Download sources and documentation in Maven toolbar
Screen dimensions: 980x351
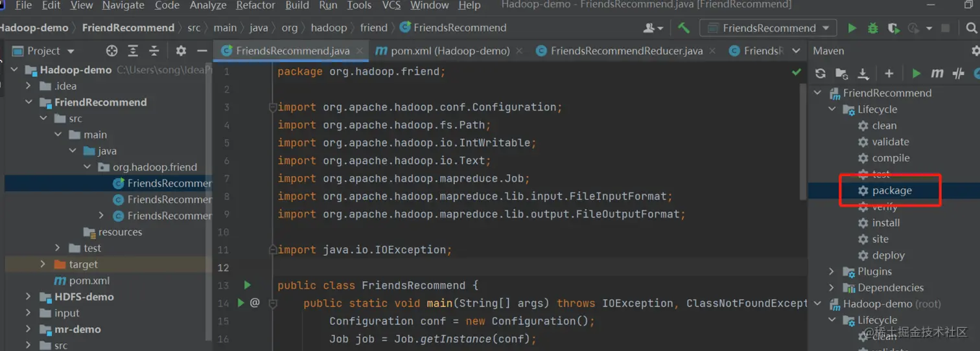863,73
